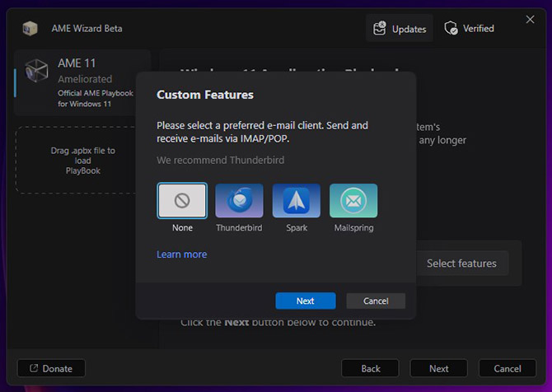Select the Mailspring e-mail client tile

353,201
